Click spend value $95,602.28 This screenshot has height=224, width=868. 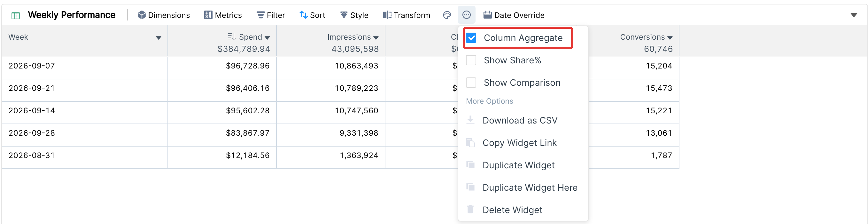248,111
